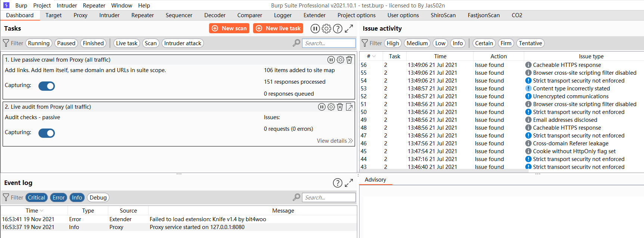Viewport: 644px width, 238px height.
Task: Select the Advisory tab
Action: coord(375,180)
